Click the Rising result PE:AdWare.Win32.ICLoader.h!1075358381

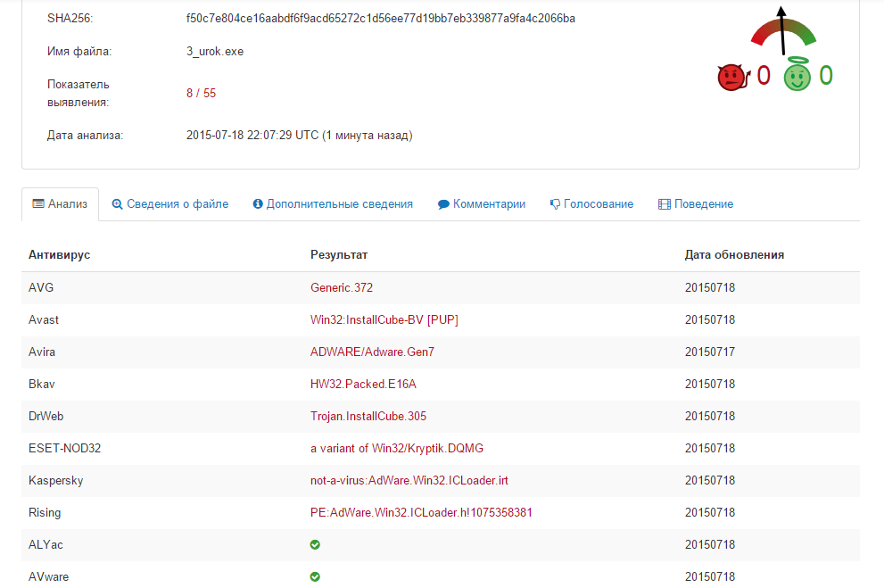click(x=420, y=512)
